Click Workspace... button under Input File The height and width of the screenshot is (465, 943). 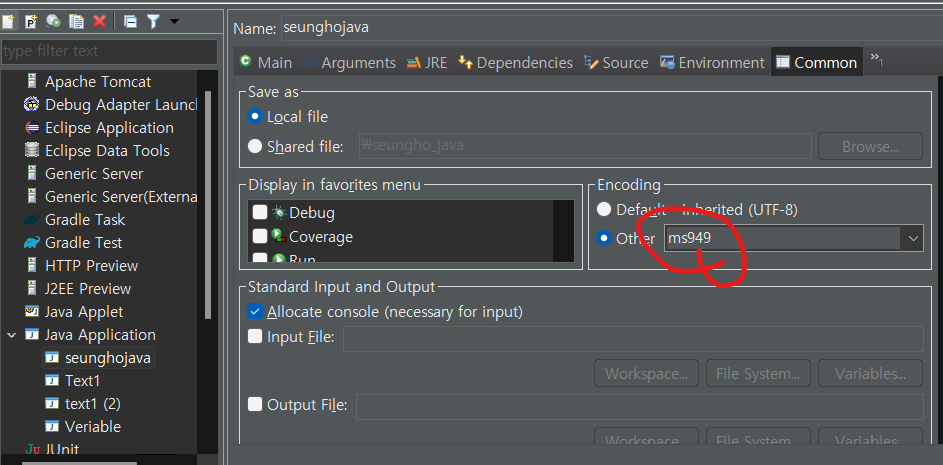(x=647, y=374)
